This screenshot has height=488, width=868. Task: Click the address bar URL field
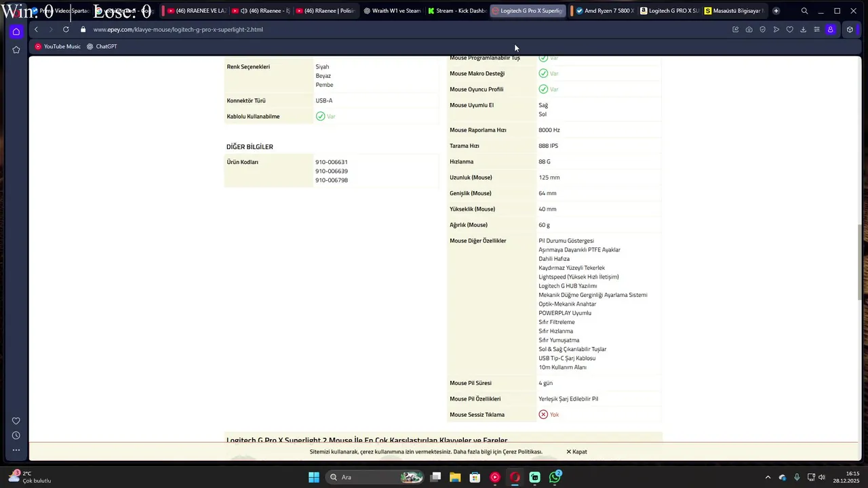[x=407, y=30]
